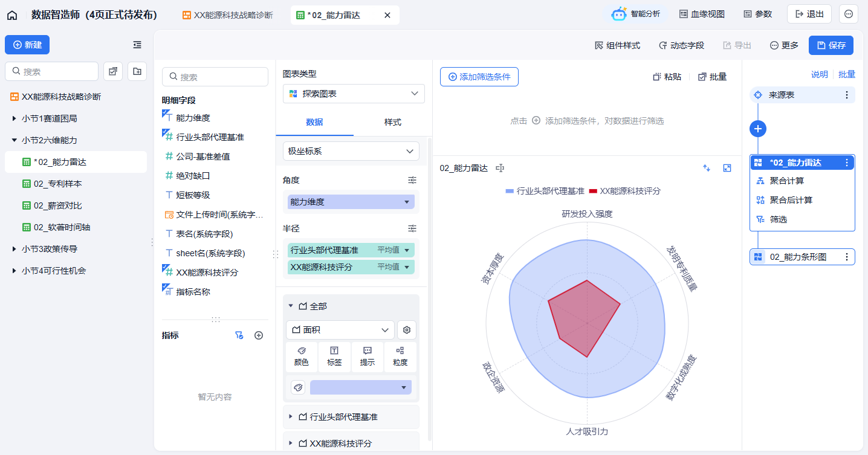Close the *02_能力雷达 tab
Screen dimensions: 868x455
pos(387,15)
